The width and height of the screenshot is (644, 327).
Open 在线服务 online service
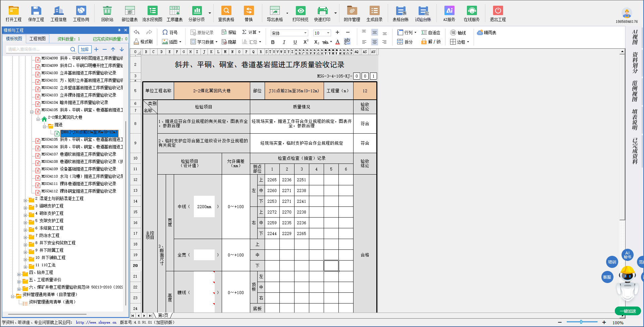point(472,14)
